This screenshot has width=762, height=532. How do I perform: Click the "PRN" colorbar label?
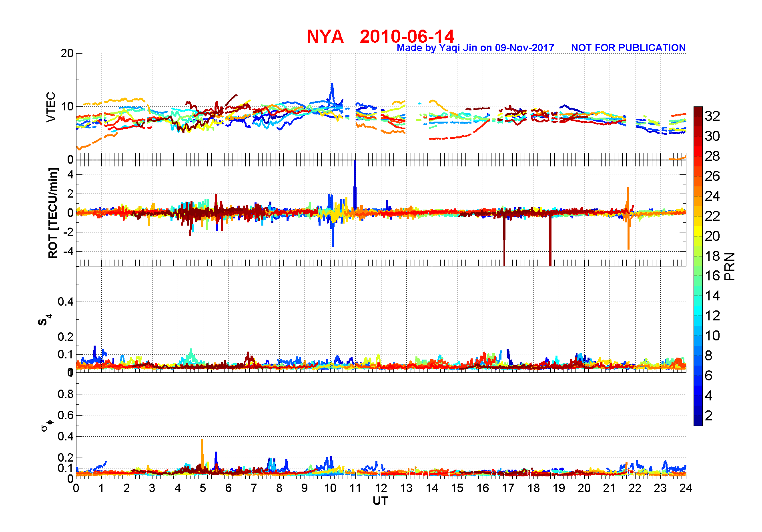point(730,266)
